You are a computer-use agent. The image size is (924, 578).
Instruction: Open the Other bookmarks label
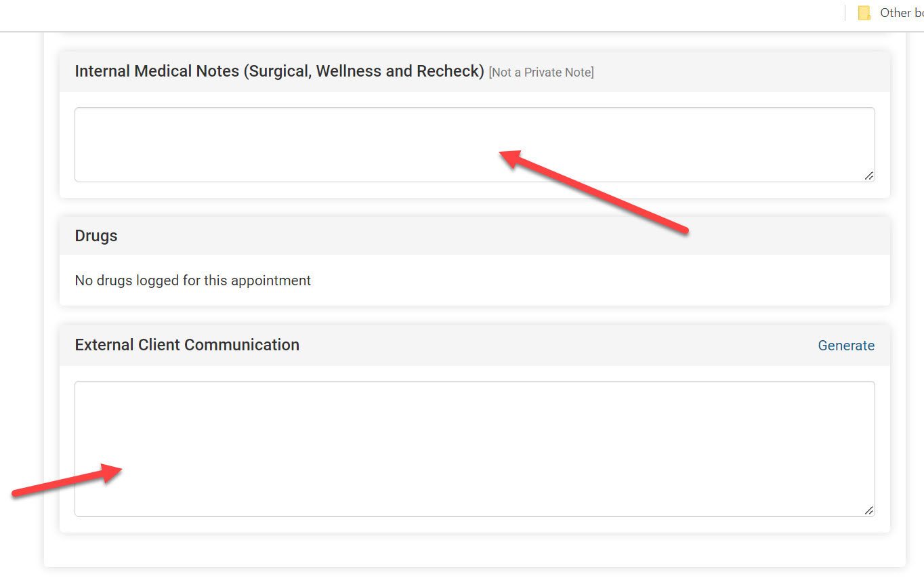(x=901, y=13)
